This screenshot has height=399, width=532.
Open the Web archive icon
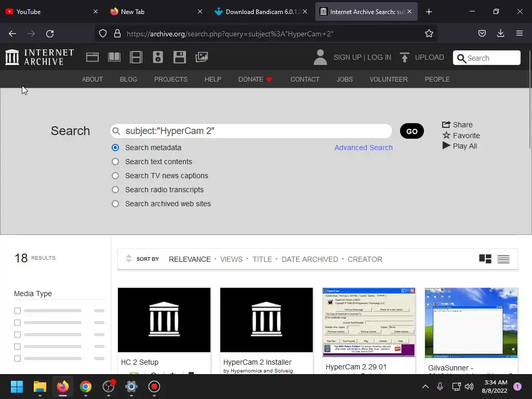(x=92, y=57)
